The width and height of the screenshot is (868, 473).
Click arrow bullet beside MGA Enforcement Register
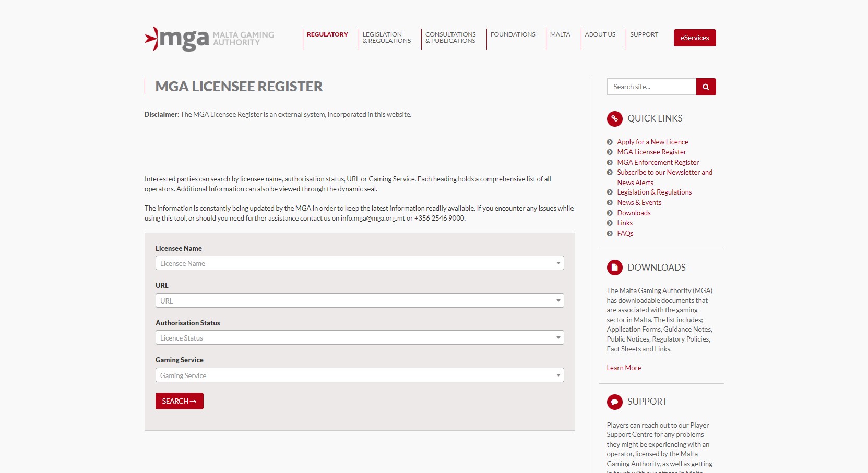coord(610,163)
